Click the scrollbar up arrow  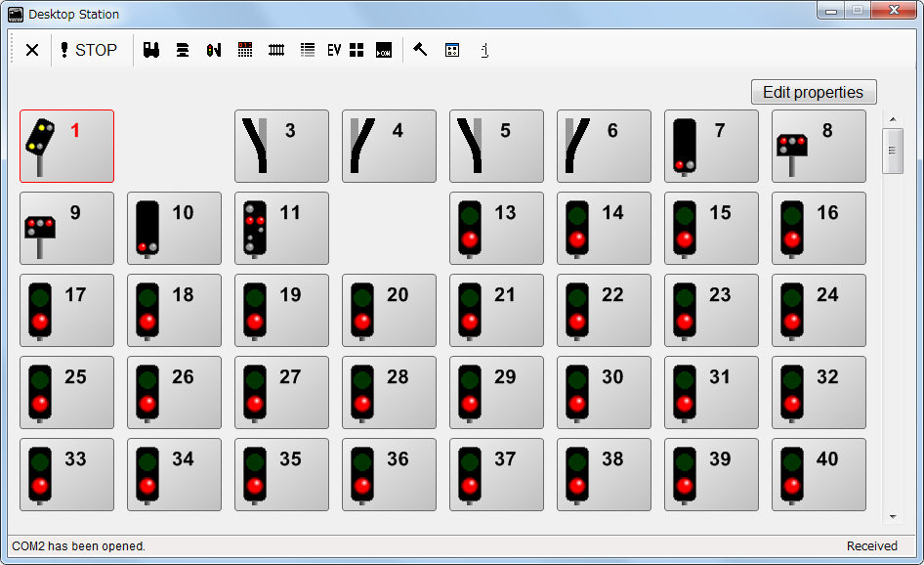click(x=893, y=119)
